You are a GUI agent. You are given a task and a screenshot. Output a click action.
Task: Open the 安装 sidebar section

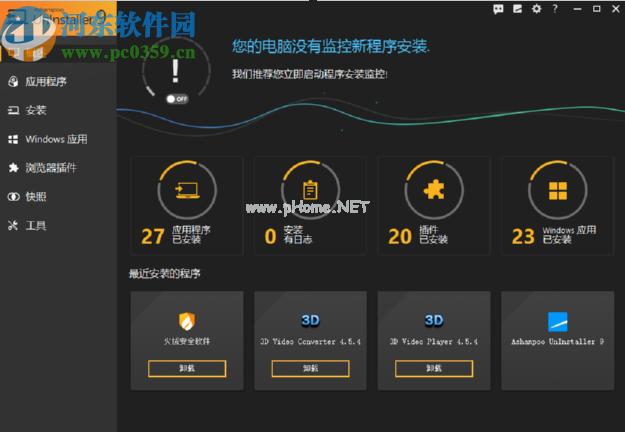click(36, 111)
